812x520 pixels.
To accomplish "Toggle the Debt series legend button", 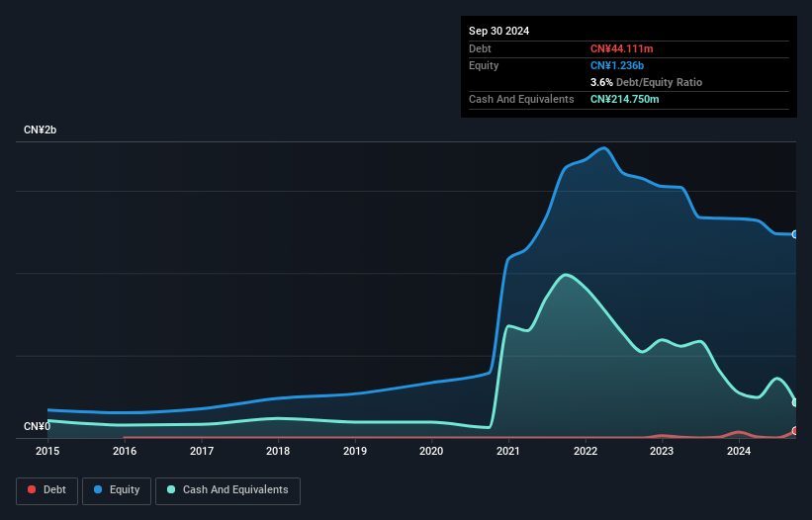I will [x=46, y=490].
